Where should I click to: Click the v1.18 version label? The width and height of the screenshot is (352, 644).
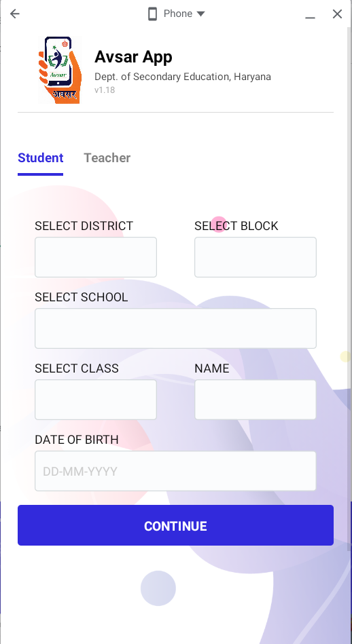pos(105,90)
